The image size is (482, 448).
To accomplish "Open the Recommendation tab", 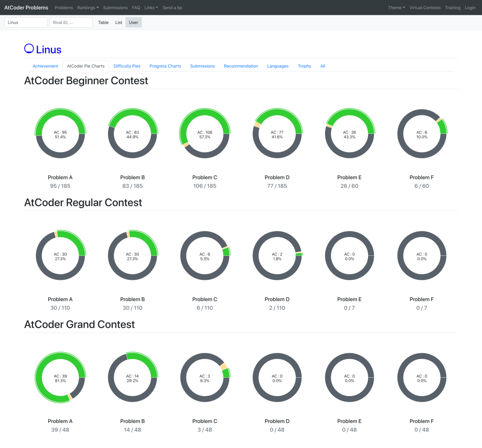I will click(x=241, y=66).
